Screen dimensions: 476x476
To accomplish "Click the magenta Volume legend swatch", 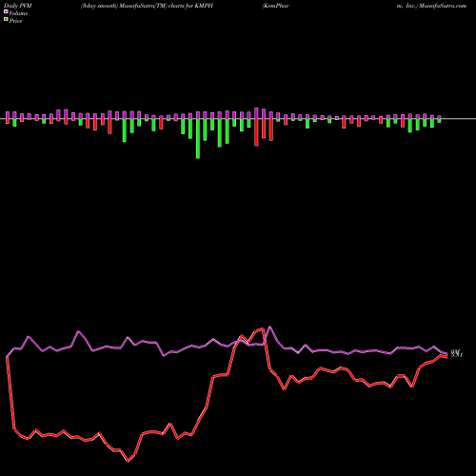I will coord(6,11).
